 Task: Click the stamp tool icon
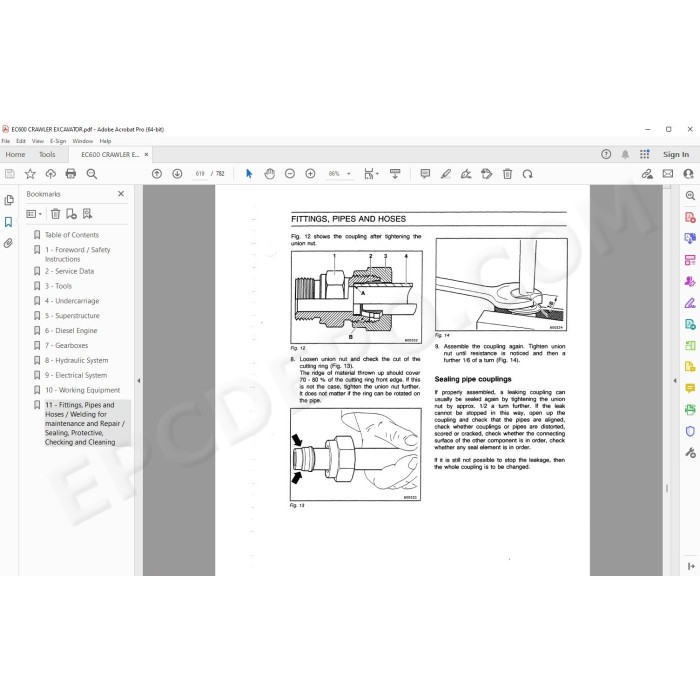(x=487, y=174)
